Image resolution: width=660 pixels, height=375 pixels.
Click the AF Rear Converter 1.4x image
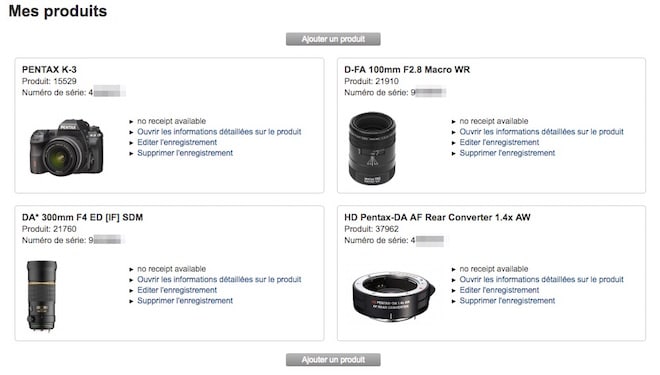click(394, 296)
